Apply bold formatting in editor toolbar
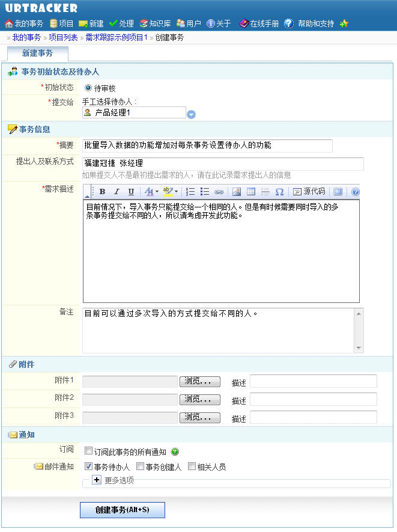The width and height of the screenshot is (397, 532). (102, 192)
